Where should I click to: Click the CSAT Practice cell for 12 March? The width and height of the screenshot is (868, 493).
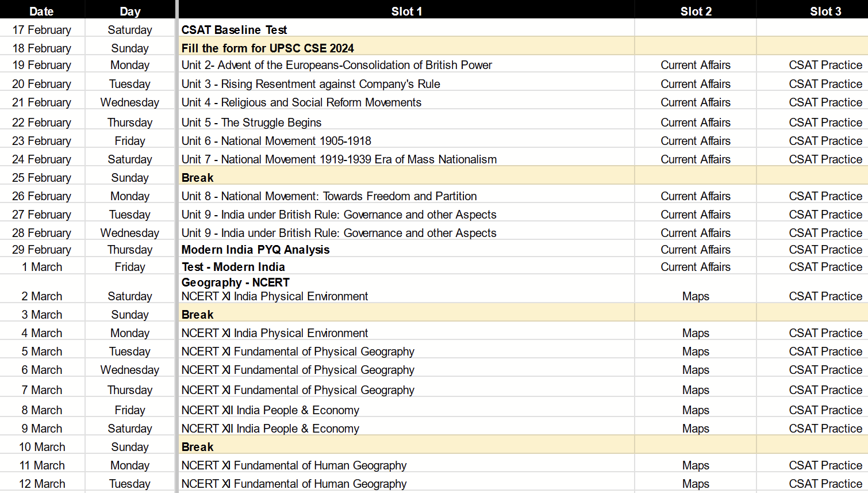(x=825, y=483)
